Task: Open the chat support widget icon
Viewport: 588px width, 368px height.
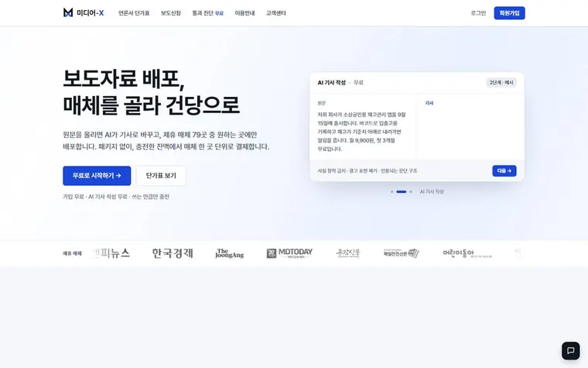Action: [570, 351]
